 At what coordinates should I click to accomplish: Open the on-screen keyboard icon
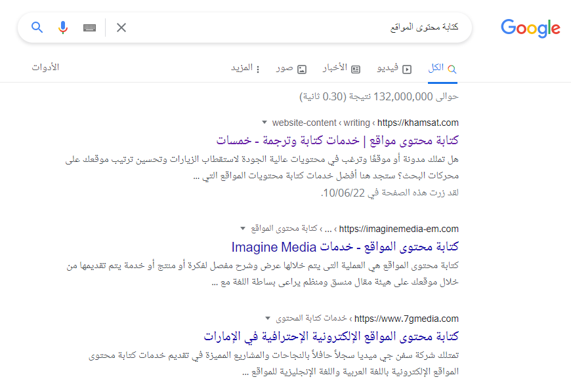89,28
